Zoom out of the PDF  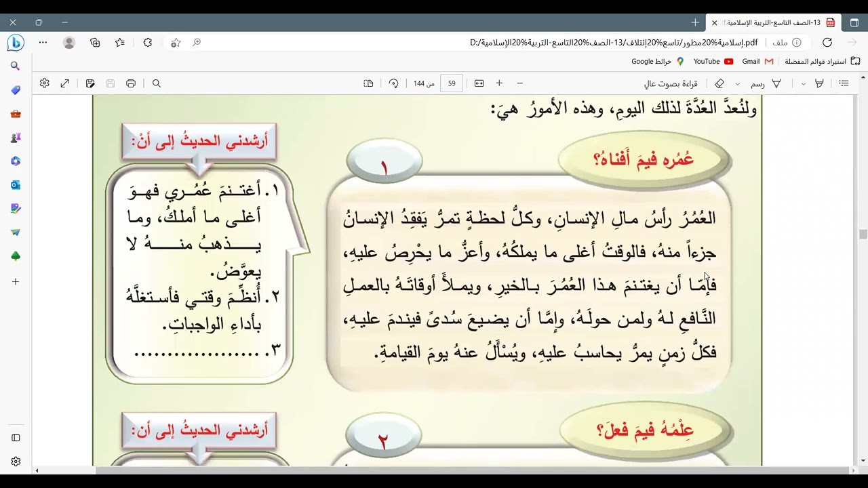pyautogui.click(x=520, y=83)
